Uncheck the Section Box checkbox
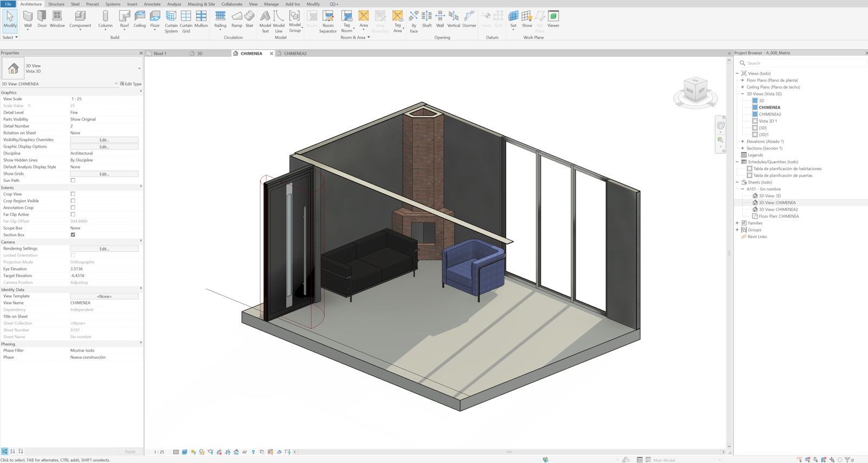This screenshot has height=463, width=868. coord(73,235)
